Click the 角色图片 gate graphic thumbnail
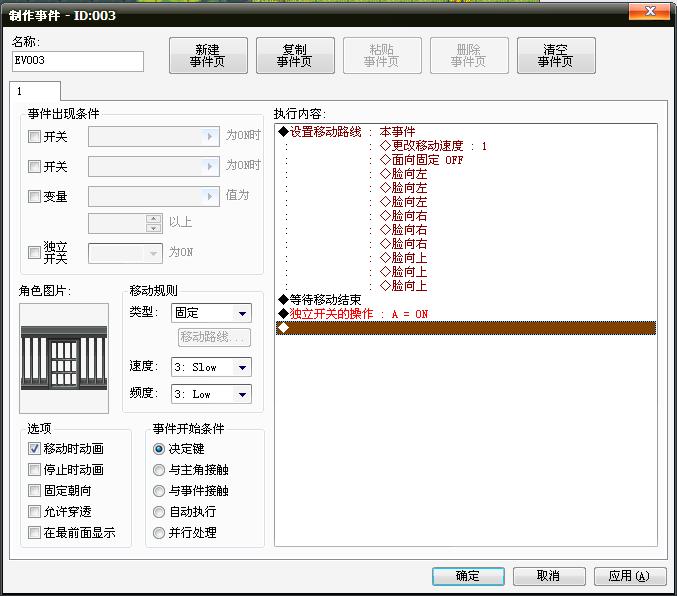 [x=64, y=358]
